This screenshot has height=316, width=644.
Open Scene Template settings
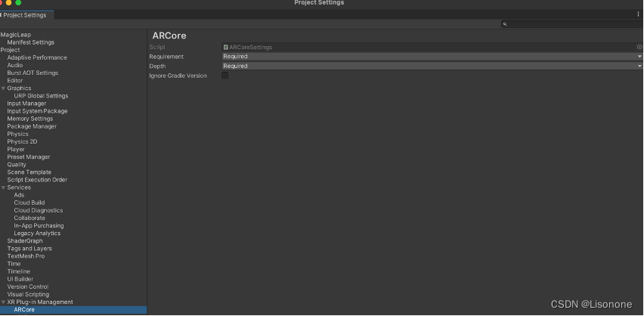[x=29, y=172]
